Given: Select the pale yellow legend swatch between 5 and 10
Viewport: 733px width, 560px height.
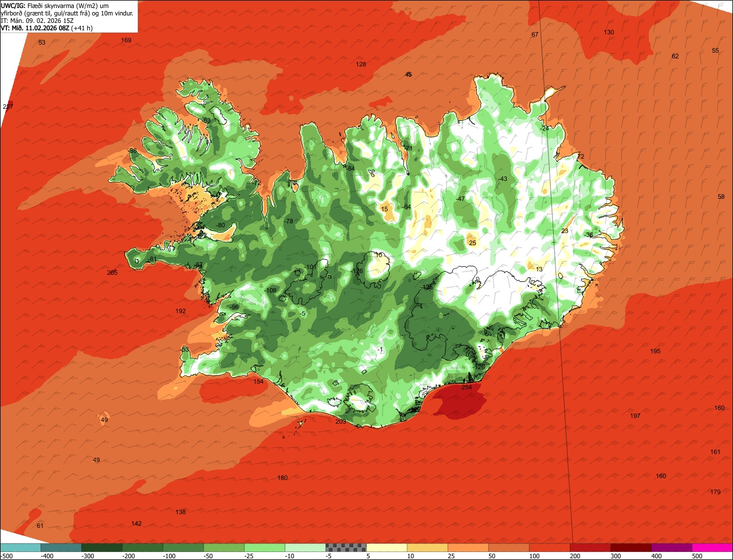Looking at the screenshot, I should tap(387, 547).
